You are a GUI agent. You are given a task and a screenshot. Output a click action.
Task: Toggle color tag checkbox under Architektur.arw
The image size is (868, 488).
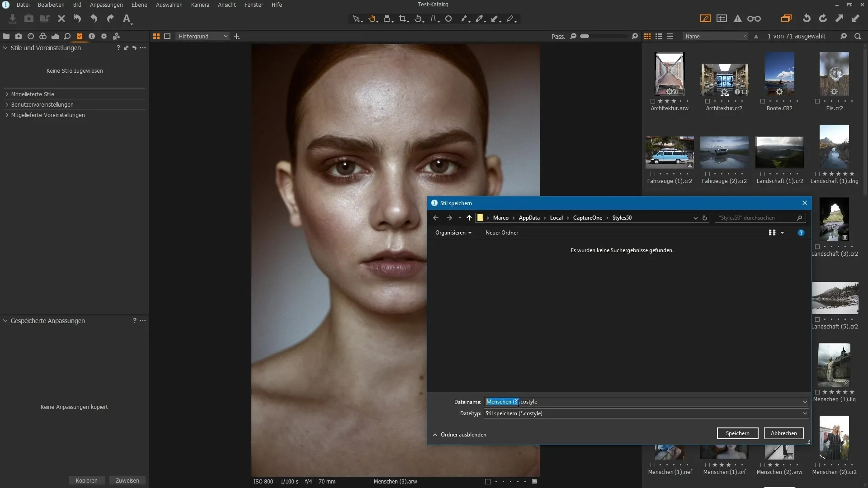pyautogui.click(x=653, y=101)
